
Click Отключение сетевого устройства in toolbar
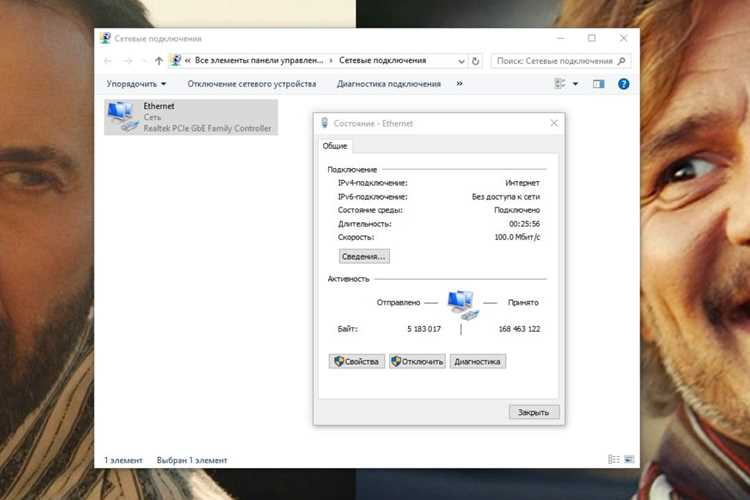(252, 84)
